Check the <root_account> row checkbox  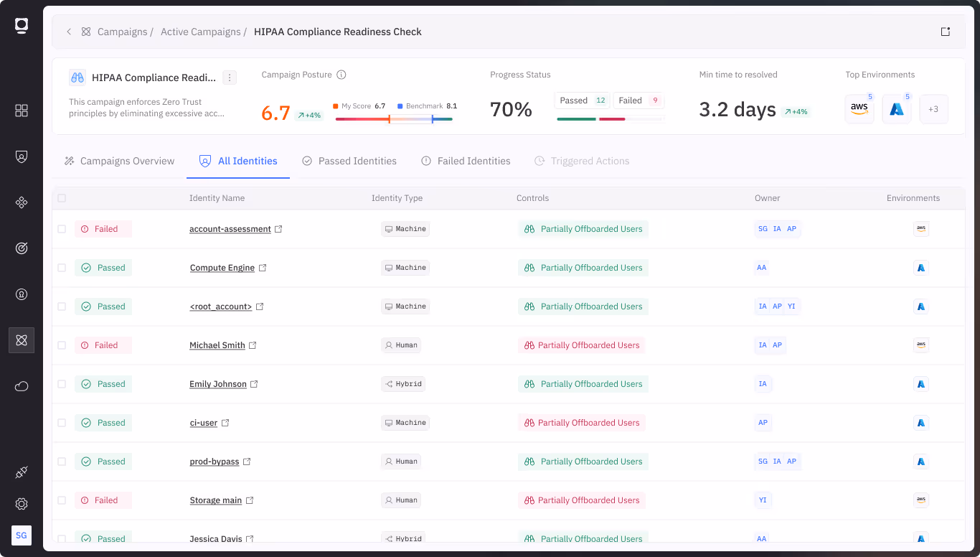pos(62,306)
